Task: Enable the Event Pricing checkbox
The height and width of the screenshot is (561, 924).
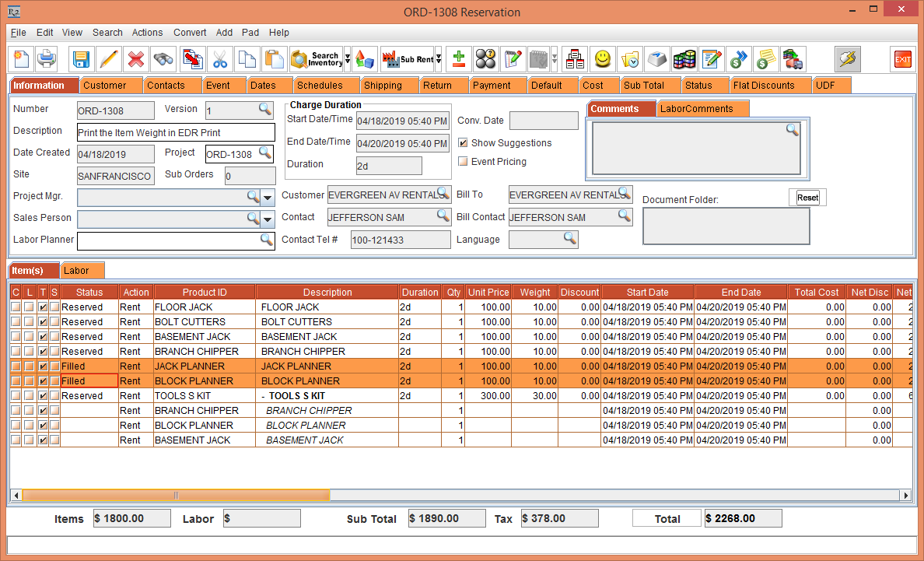Action: pyautogui.click(x=463, y=162)
